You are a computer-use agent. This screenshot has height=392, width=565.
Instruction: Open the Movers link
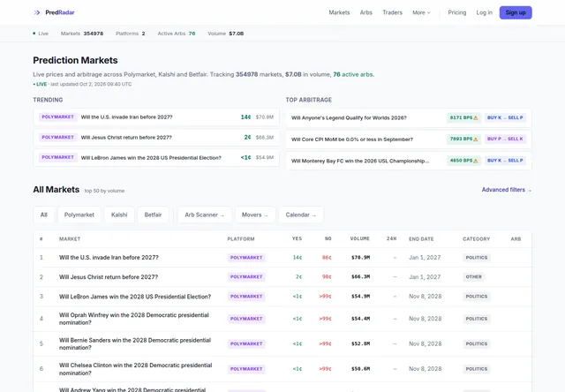(x=255, y=215)
